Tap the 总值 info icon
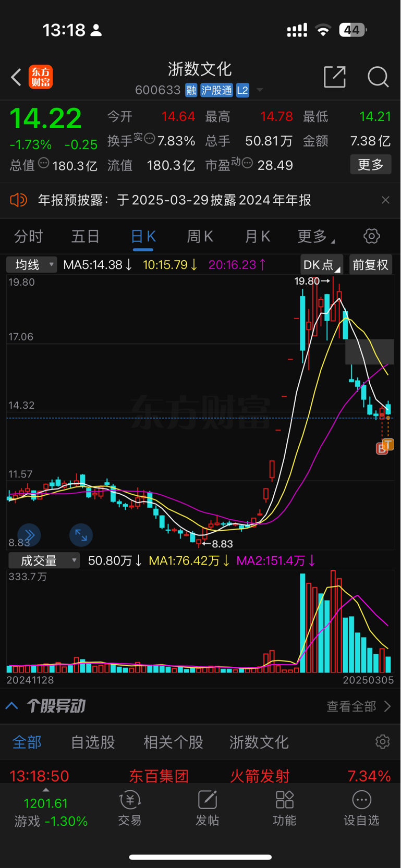 (44, 163)
